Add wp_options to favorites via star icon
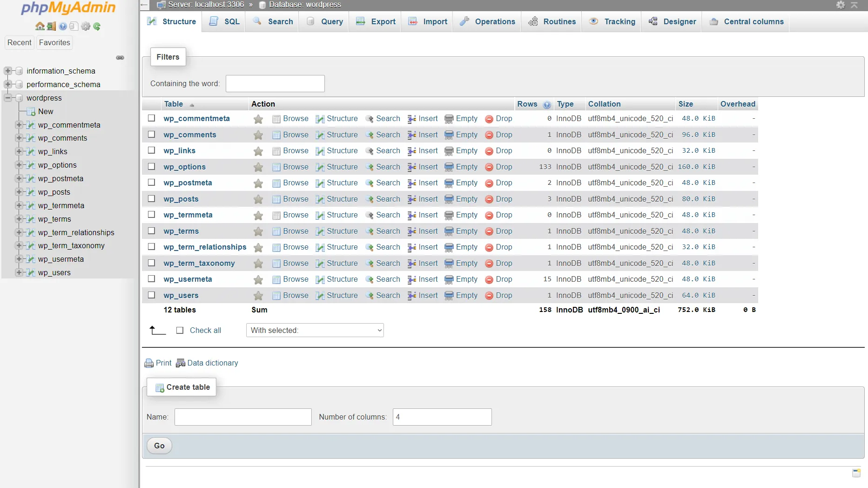 click(258, 167)
